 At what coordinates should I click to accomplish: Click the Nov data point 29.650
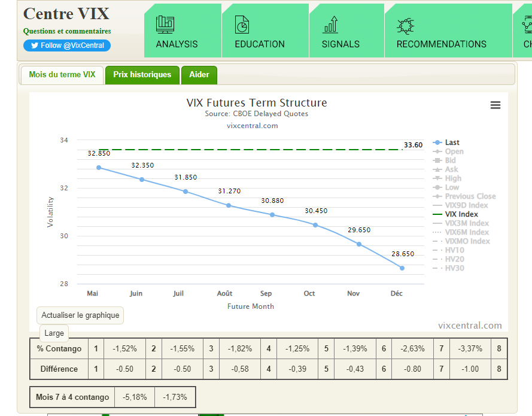(x=359, y=244)
